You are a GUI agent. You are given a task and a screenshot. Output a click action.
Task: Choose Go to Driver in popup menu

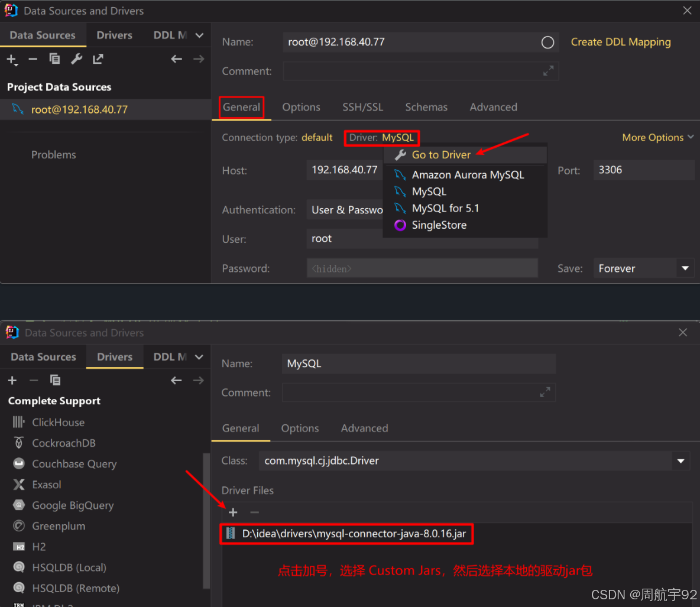(x=465, y=155)
